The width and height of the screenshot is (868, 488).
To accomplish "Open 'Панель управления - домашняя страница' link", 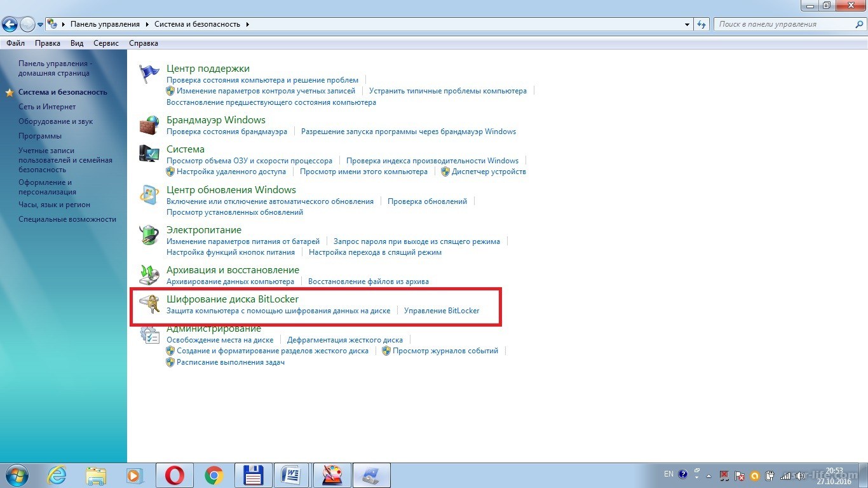I will pos(55,68).
